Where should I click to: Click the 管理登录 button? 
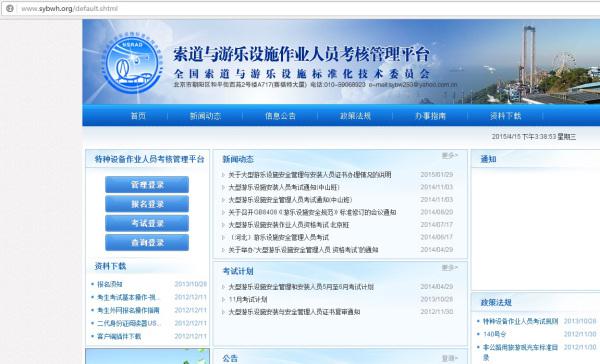click(147, 184)
